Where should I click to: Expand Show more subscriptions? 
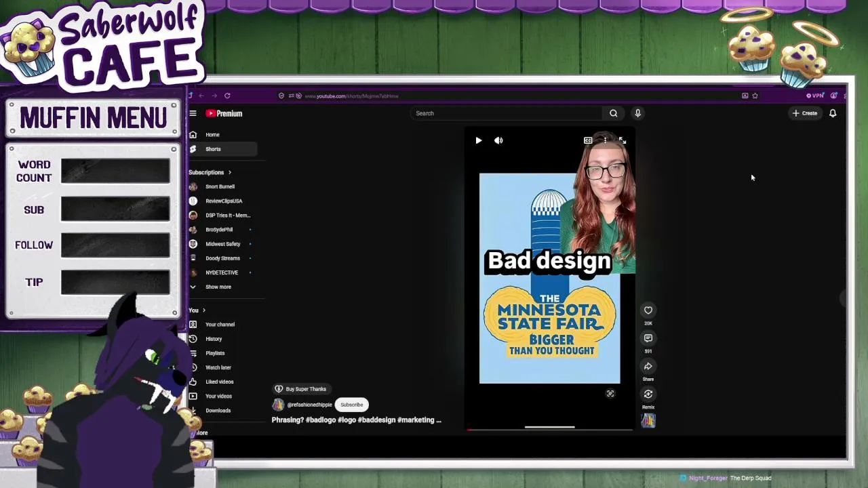tap(222, 287)
